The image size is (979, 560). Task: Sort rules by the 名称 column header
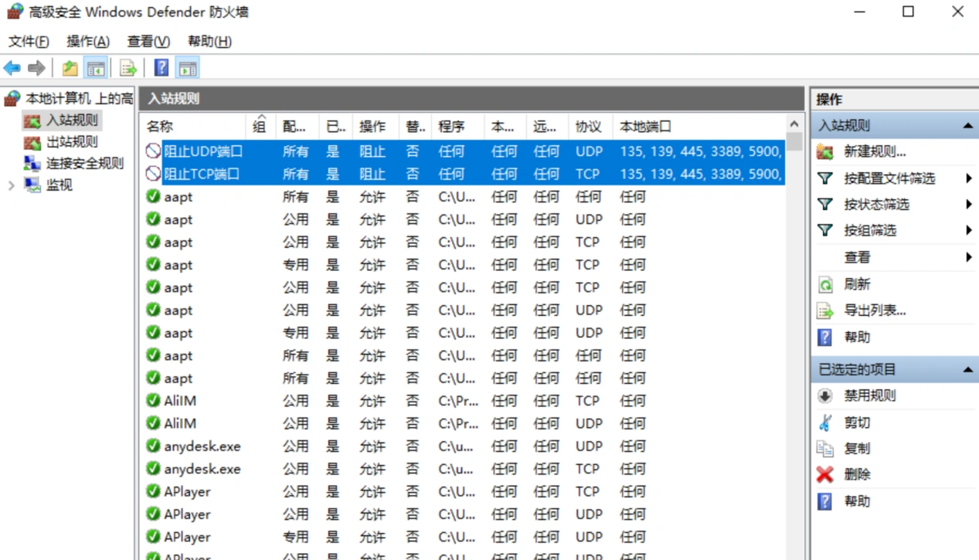pyautogui.click(x=194, y=127)
